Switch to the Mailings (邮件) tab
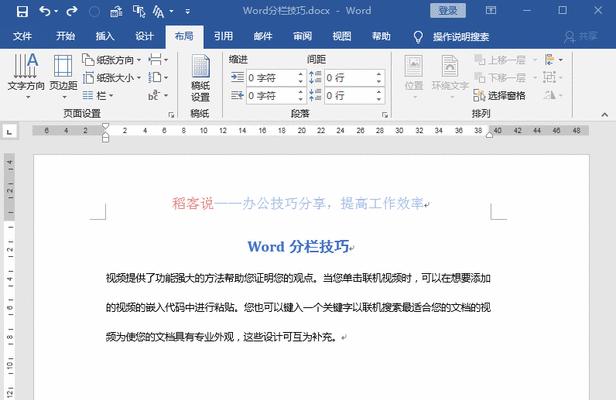616x400 pixels. coord(263,37)
